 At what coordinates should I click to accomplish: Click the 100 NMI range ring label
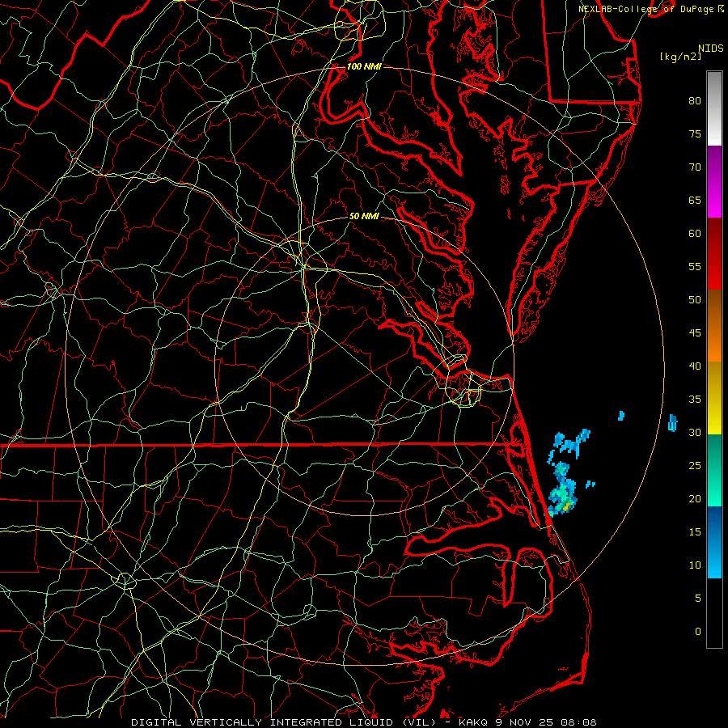364,66
